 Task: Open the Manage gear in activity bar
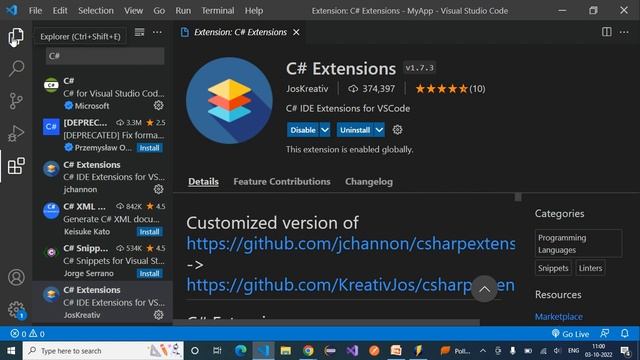coord(16,309)
